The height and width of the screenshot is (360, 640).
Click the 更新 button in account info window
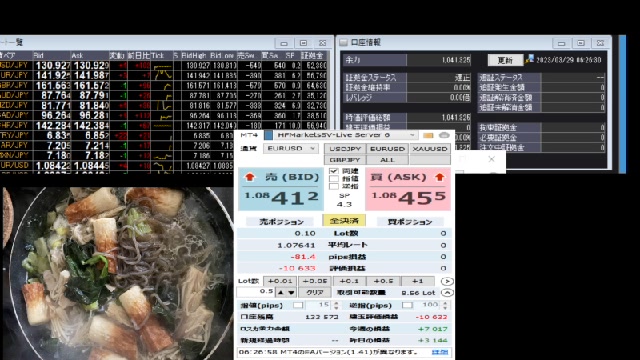coord(505,60)
